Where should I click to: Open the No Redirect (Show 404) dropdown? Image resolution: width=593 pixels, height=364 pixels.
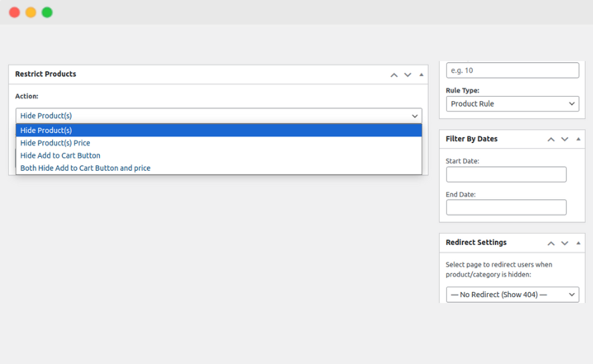click(x=512, y=295)
